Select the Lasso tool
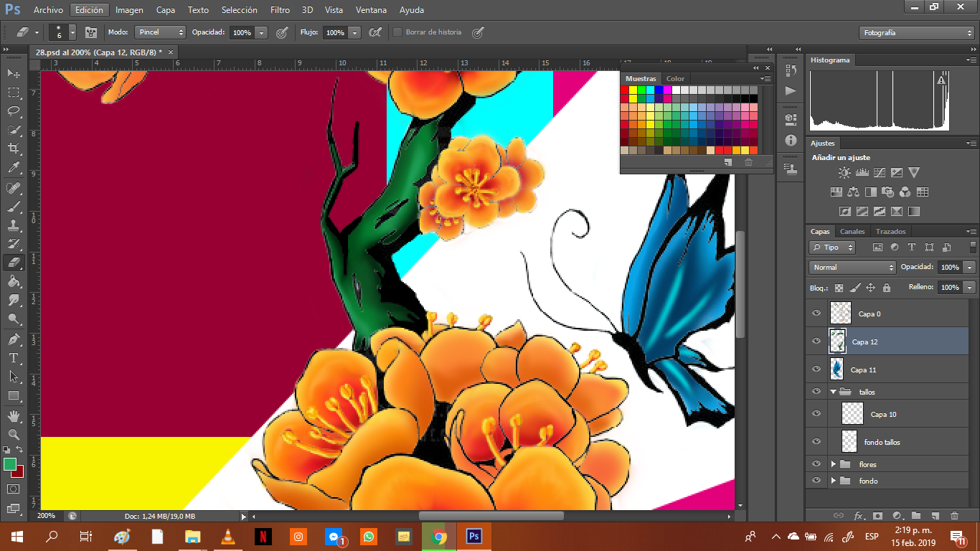The height and width of the screenshot is (551, 980). pyautogui.click(x=14, y=111)
